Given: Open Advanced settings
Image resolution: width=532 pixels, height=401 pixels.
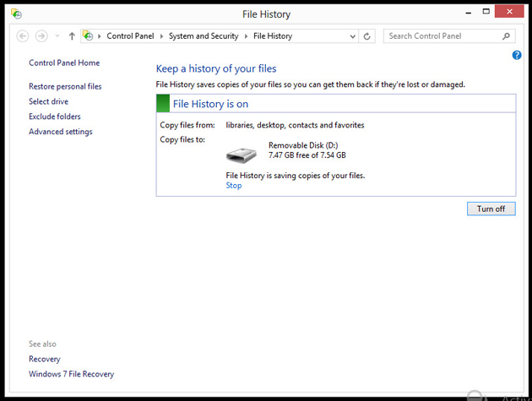Looking at the screenshot, I should [x=61, y=132].
